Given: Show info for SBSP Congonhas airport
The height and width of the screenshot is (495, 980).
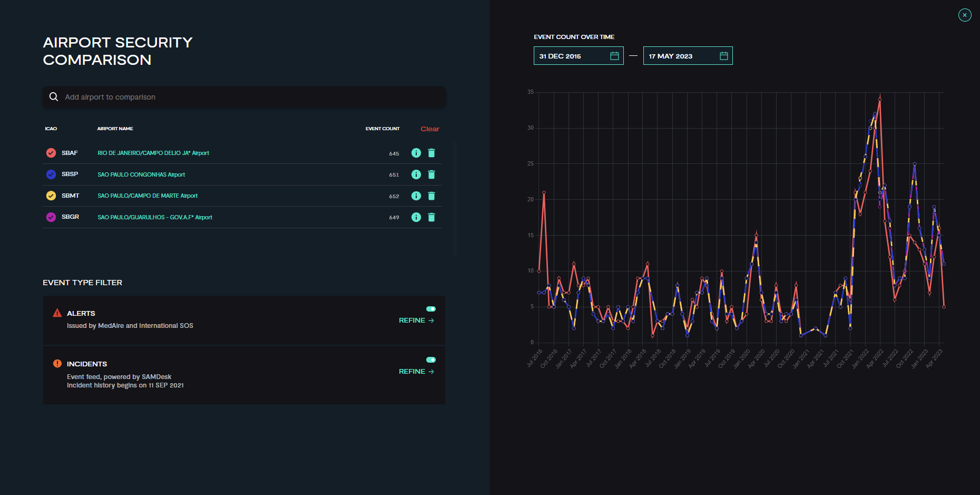Looking at the screenshot, I should pyautogui.click(x=416, y=174).
